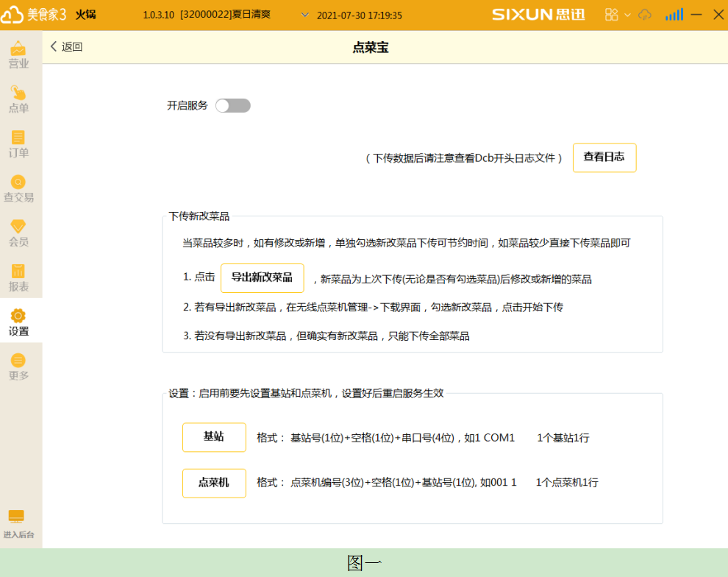Screen dimensions: 728x577
Task: Click the text 1个基站1行
Action: 563,438
